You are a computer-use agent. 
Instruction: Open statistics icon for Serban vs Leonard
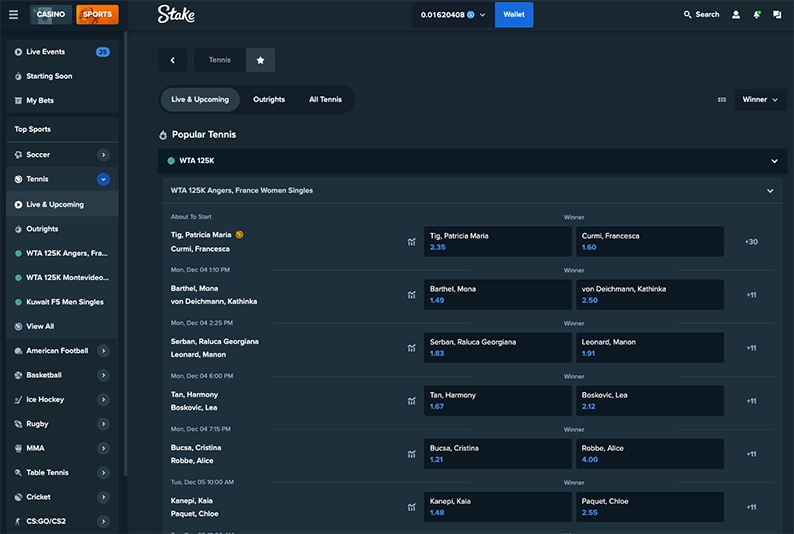(x=411, y=348)
